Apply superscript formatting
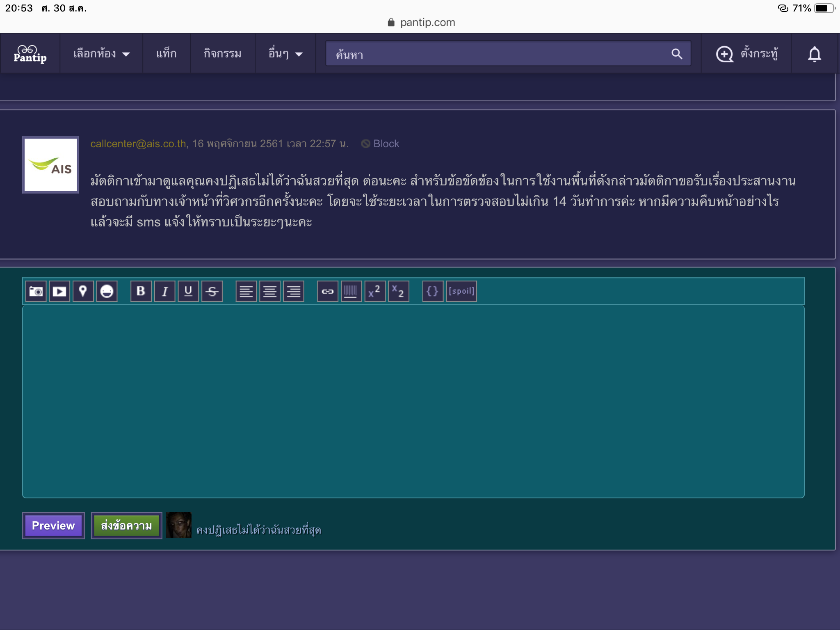840x630 pixels. click(375, 291)
